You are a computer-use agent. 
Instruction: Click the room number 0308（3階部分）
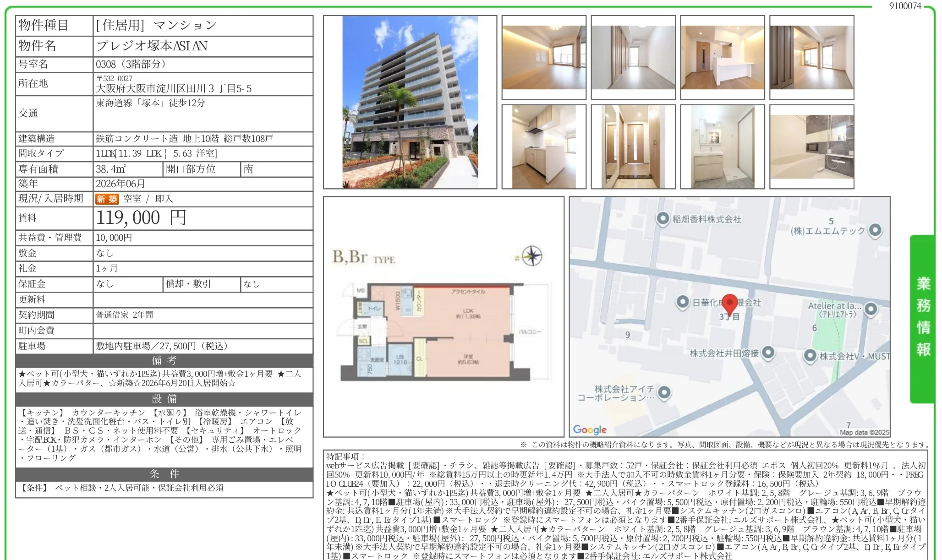pyautogui.click(x=131, y=64)
